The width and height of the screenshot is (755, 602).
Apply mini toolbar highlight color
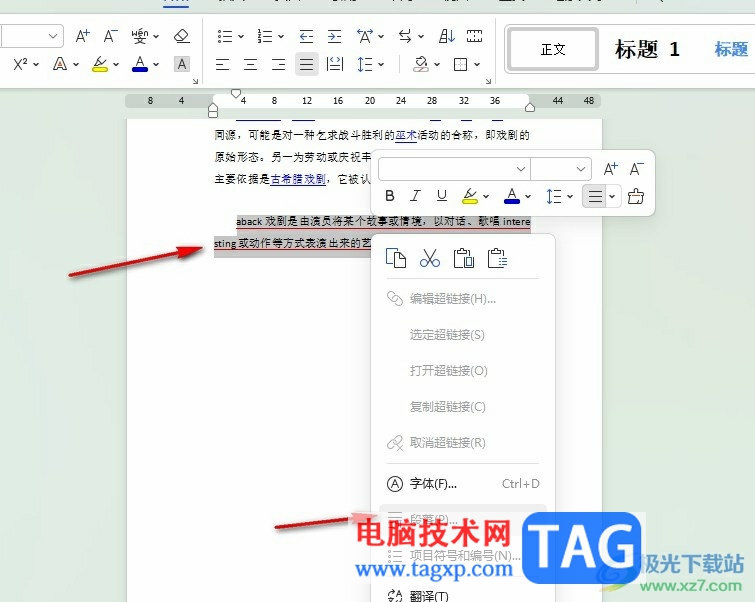point(469,196)
